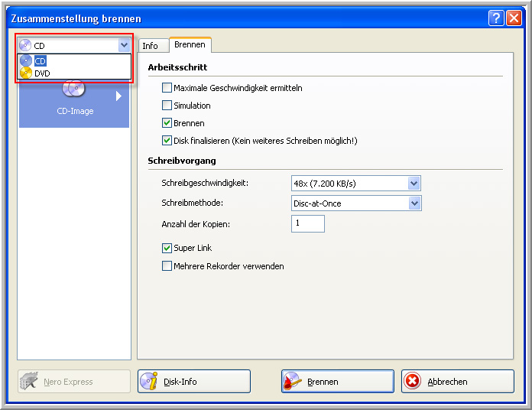Screen dimensions: 532x410
Task: Click the blue CD disc icon in list
Action: 26,61
